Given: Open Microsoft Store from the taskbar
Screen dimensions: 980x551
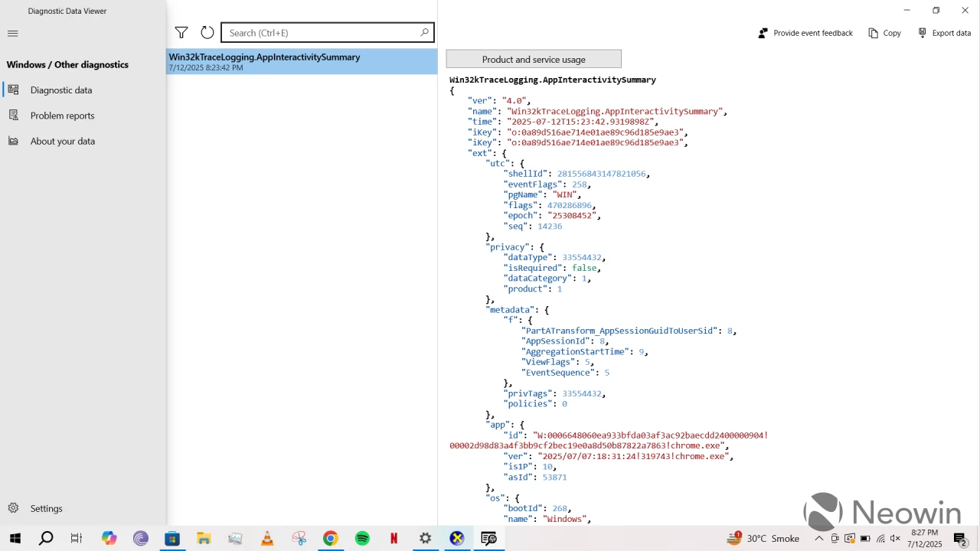Looking at the screenshot, I should tap(172, 538).
